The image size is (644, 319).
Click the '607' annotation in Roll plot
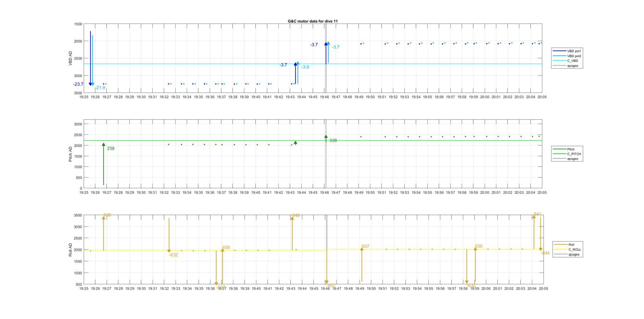pos(366,247)
